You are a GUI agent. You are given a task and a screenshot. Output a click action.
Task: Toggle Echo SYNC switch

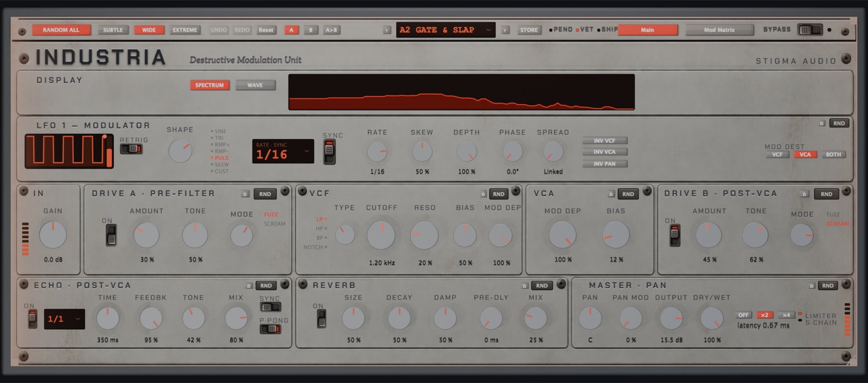[270, 307]
